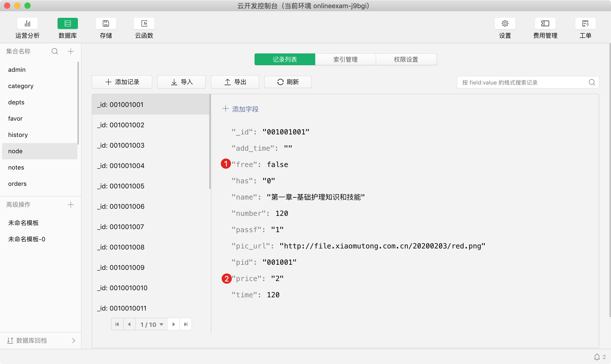Switch to the 索引管理 tab

pyautogui.click(x=345, y=59)
